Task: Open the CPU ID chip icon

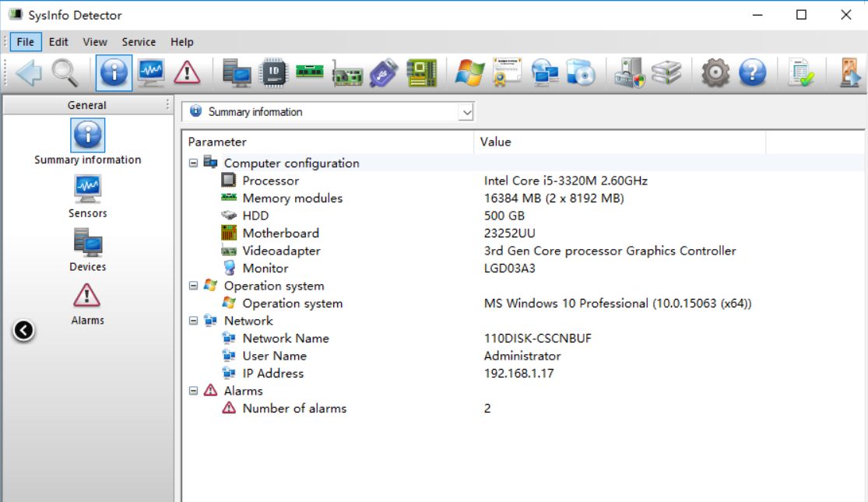Action: 273,72
